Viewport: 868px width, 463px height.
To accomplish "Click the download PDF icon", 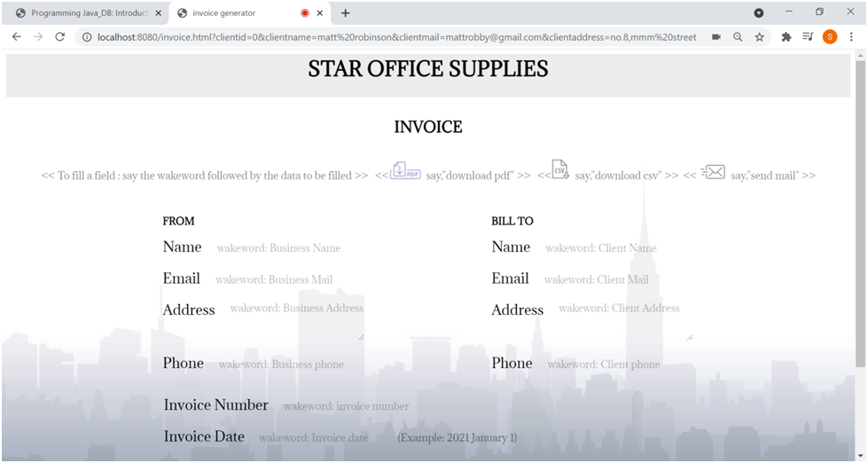I will tap(405, 170).
